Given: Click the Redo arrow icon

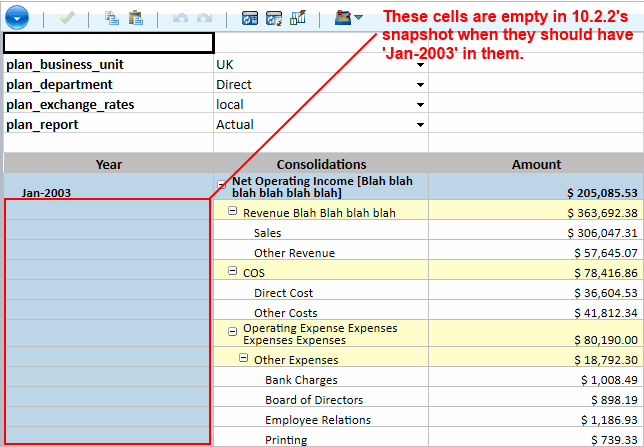Looking at the screenshot, I should [202, 17].
